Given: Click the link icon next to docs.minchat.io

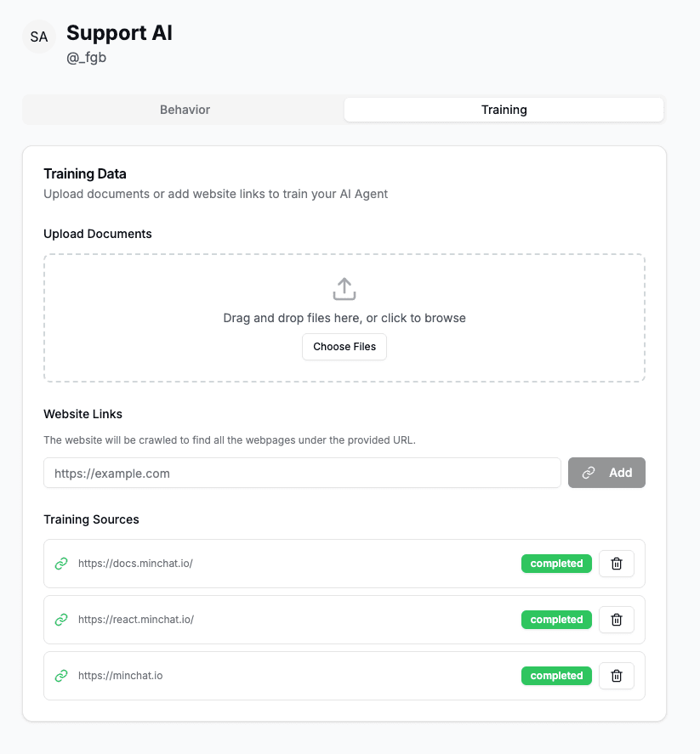Looking at the screenshot, I should (60, 563).
